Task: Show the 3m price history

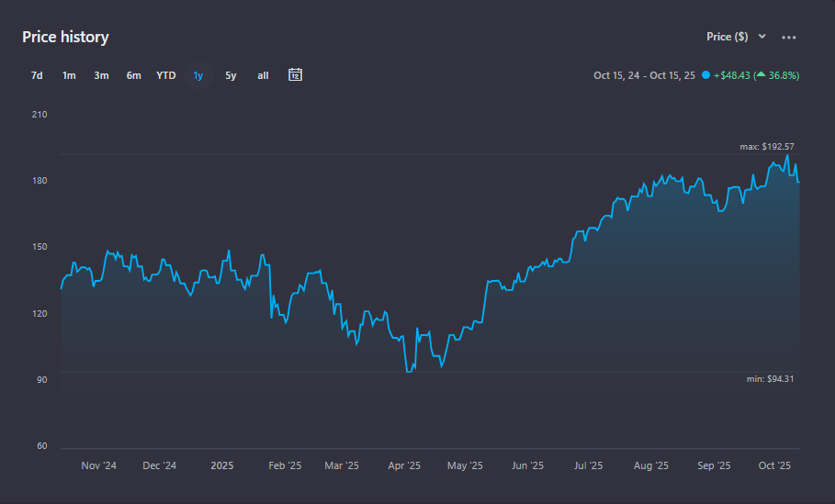Action: tap(101, 75)
